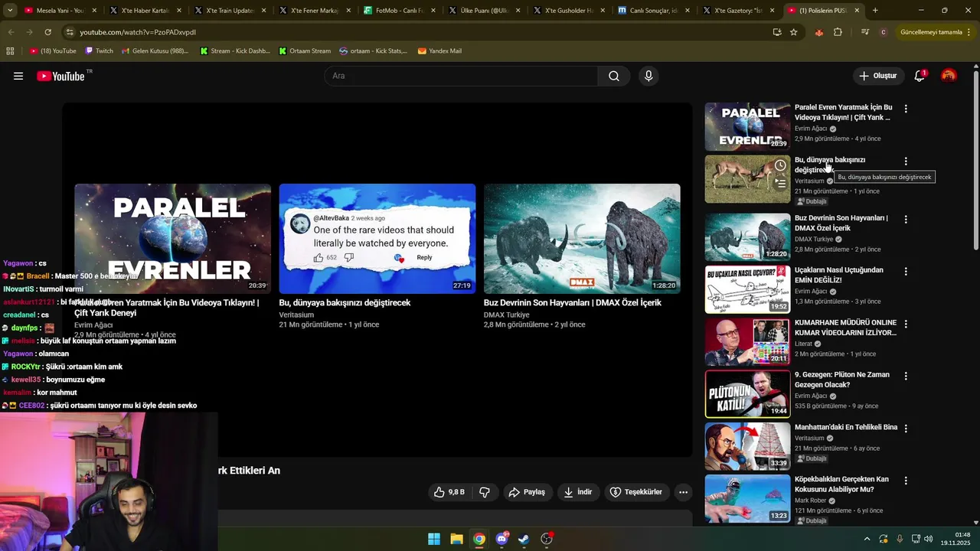
Task: Open options menu for 'Paralel Evren Yaratmak' sidebar video
Action: (906, 109)
